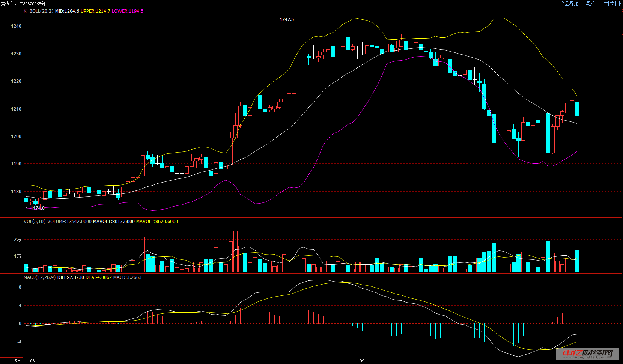Click the 2万 volume axis label
The height and width of the screenshot is (364, 623).
tap(18, 240)
